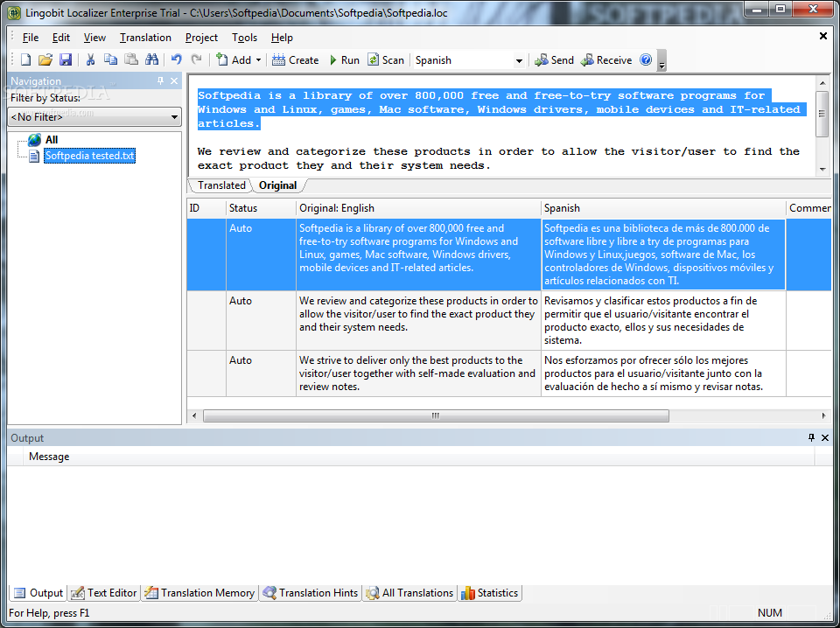Copy using the toolbar copy icon

click(x=110, y=60)
